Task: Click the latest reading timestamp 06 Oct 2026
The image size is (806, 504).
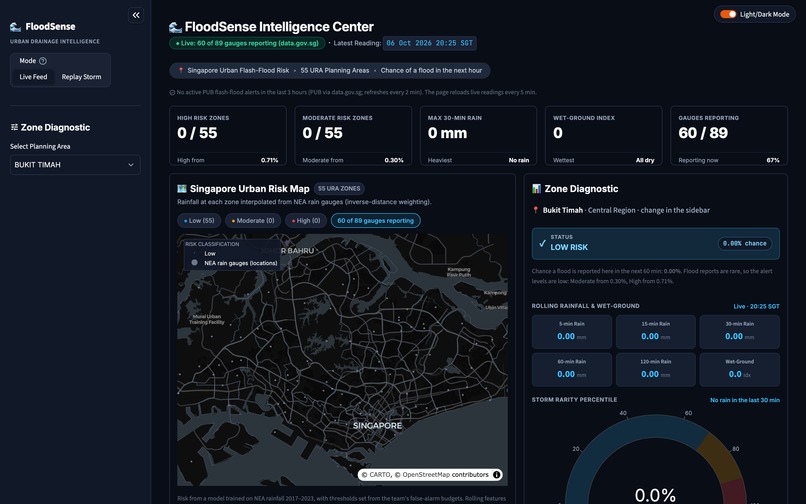Action: point(429,43)
